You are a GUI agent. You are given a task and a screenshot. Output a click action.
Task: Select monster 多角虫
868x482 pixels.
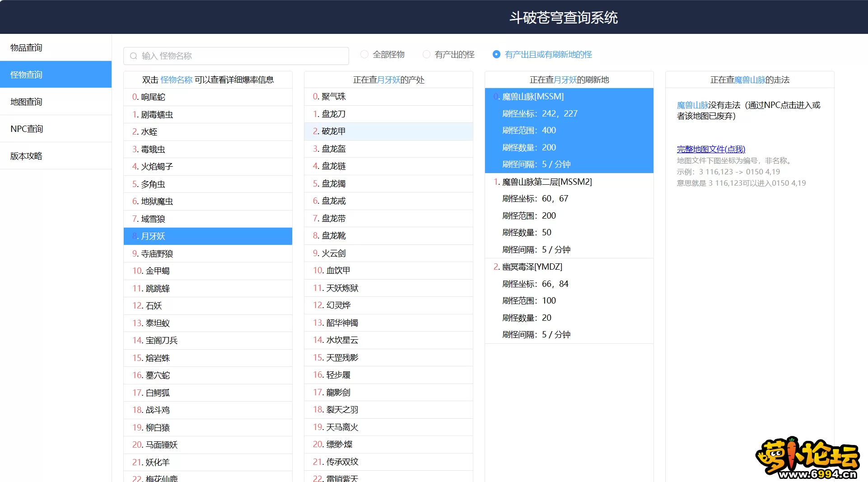pyautogui.click(x=208, y=184)
